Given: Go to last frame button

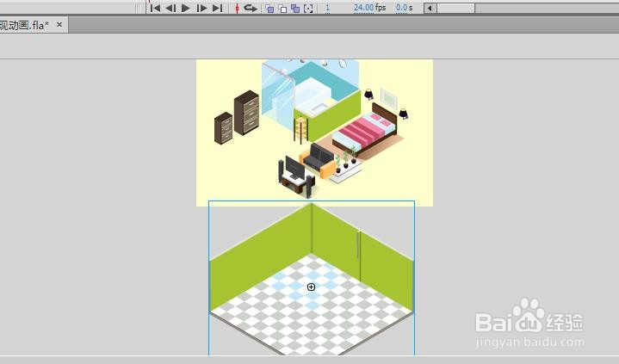Looking at the screenshot, I should click(218, 8).
